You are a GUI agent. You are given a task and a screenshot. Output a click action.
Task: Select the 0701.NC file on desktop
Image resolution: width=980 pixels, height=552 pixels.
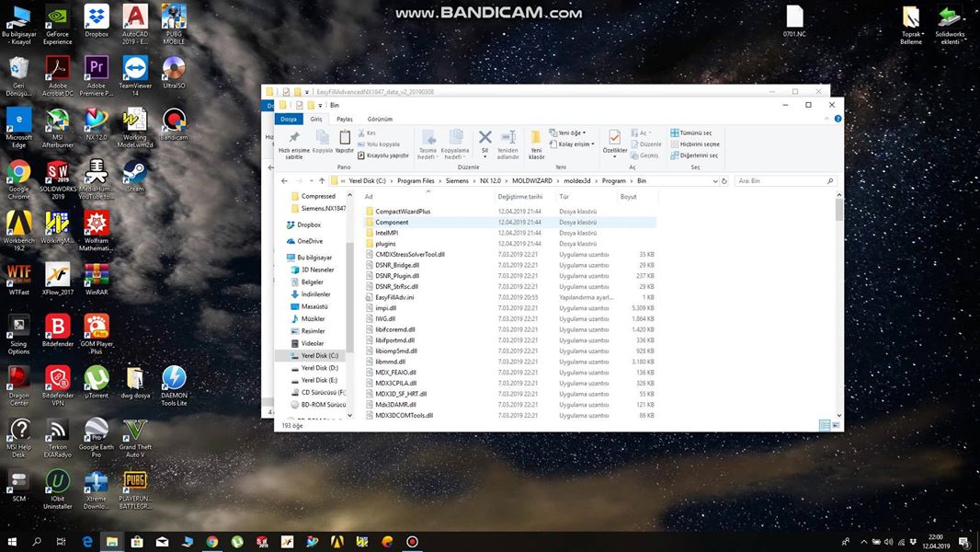(794, 20)
